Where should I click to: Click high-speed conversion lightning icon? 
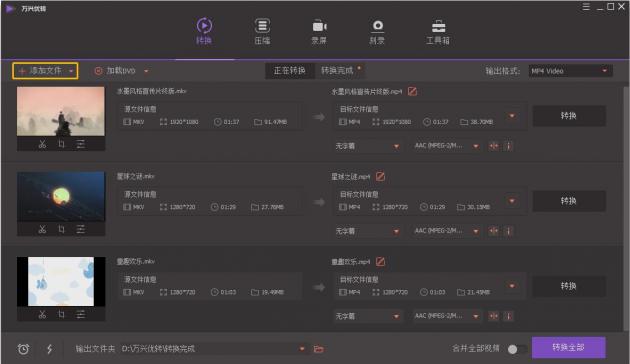point(49,349)
